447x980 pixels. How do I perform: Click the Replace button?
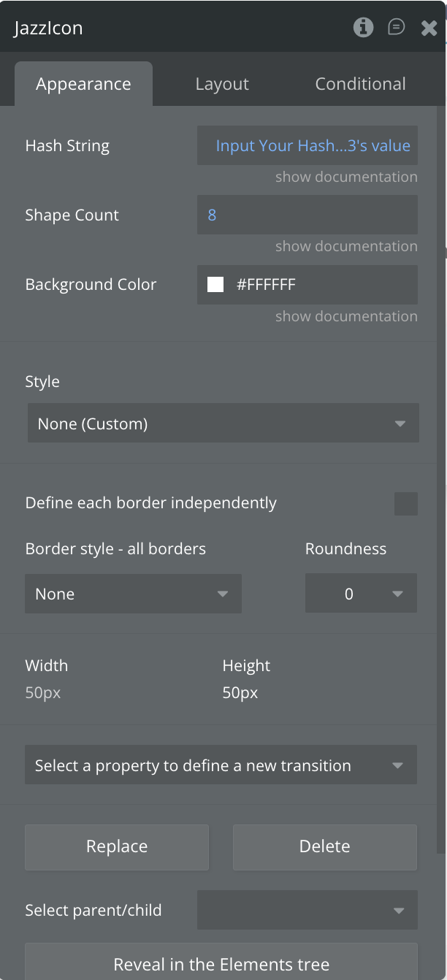[x=117, y=846]
